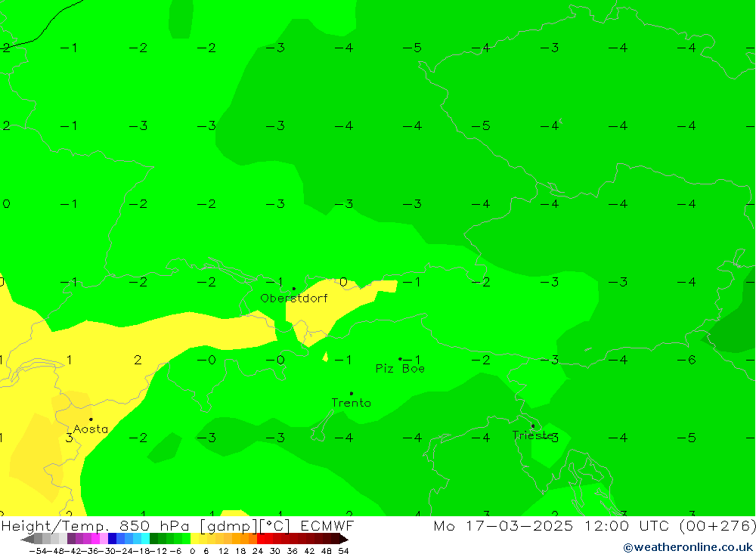Pick the magenta swatch in the legend
The height and width of the screenshot is (554, 756).
[95, 539]
